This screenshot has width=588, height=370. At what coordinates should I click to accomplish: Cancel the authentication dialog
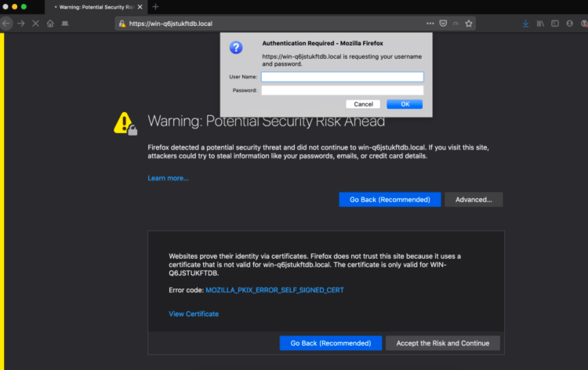(363, 104)
